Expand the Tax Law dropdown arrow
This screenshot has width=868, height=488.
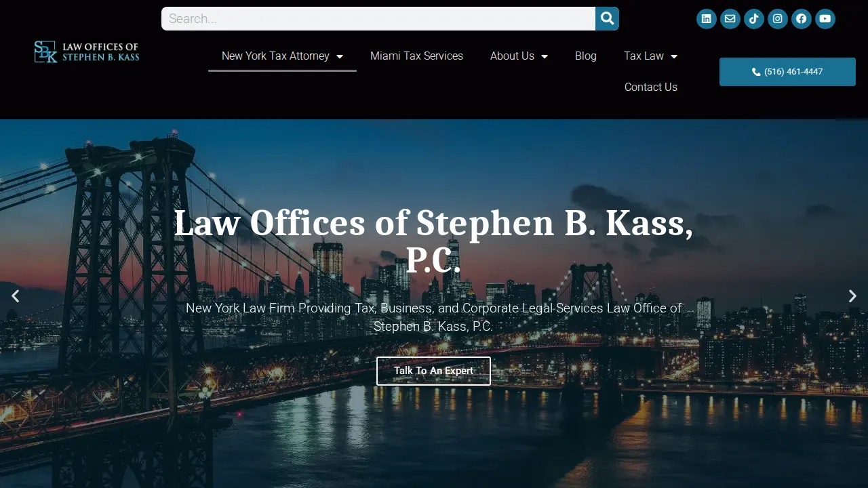[x=674, y=56]
